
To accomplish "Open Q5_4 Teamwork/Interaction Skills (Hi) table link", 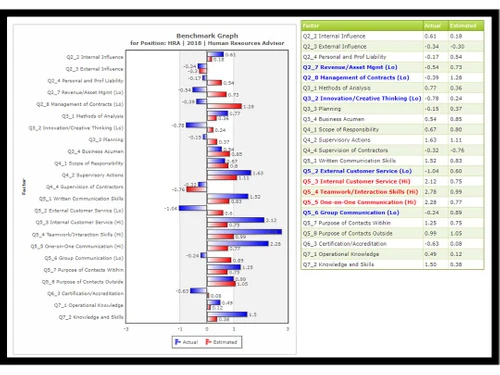I will point(360,192).
